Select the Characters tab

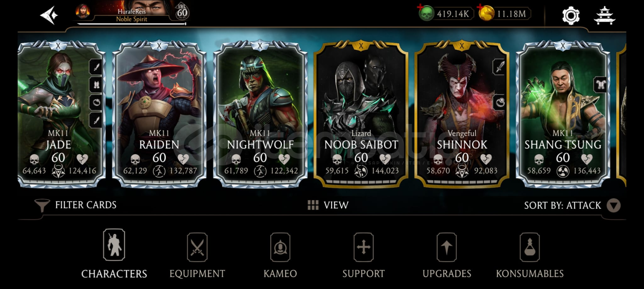[x=114, y=254]
